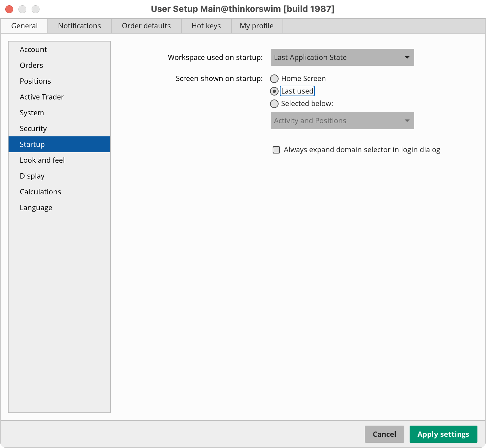
Task: Open the Orders settings section
Action: pos(31,65)
